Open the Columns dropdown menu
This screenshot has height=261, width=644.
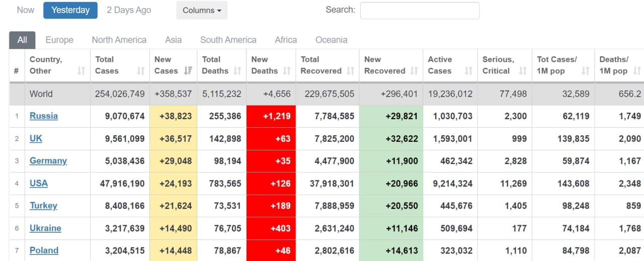tap(202, 10)
